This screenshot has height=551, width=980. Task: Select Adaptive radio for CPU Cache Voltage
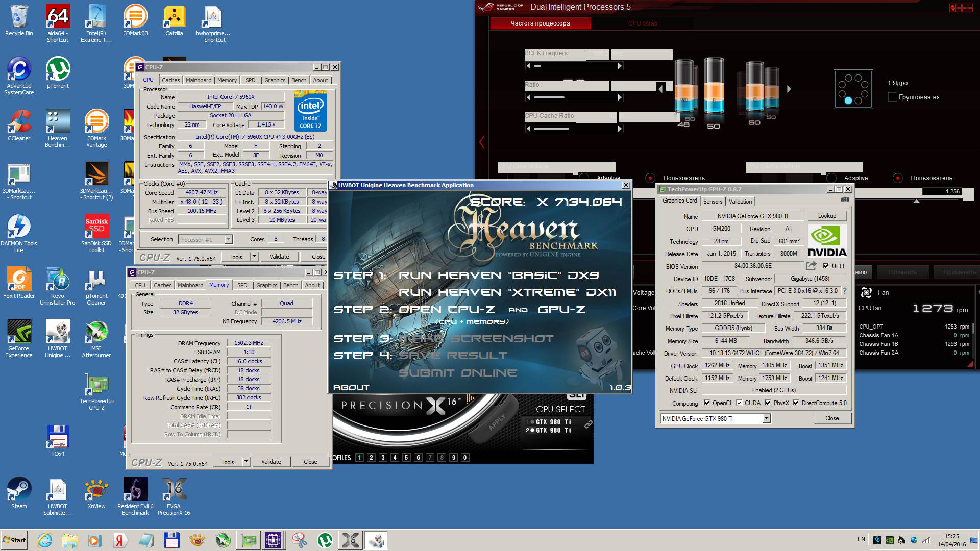click(832, 178)
